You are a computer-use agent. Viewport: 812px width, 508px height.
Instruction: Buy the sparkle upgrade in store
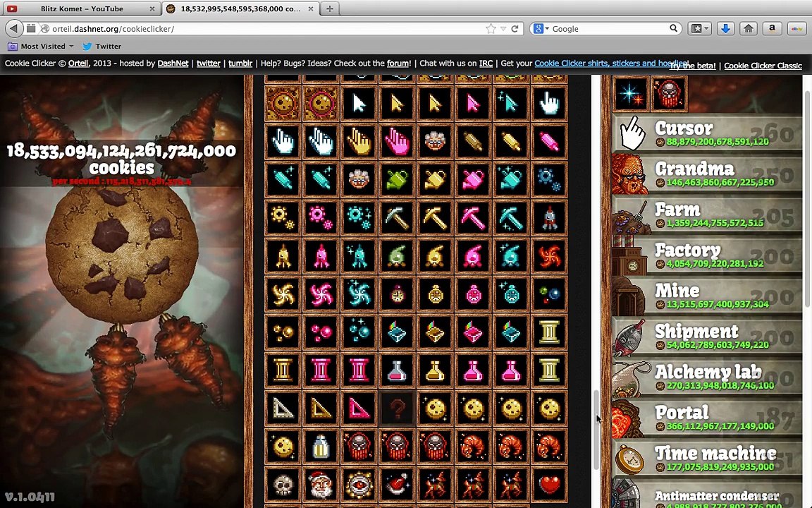point(631,94)
